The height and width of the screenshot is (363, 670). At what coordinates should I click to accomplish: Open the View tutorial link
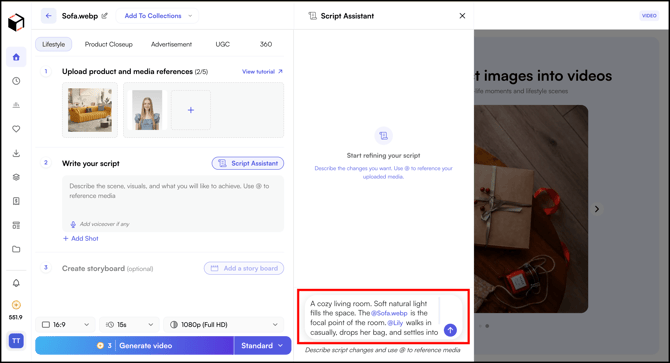pos(262,72)
